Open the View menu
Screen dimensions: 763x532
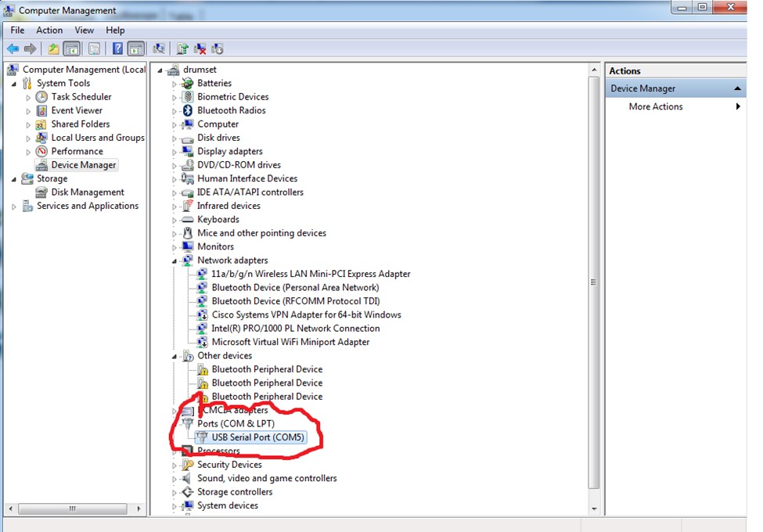(85, 31)
